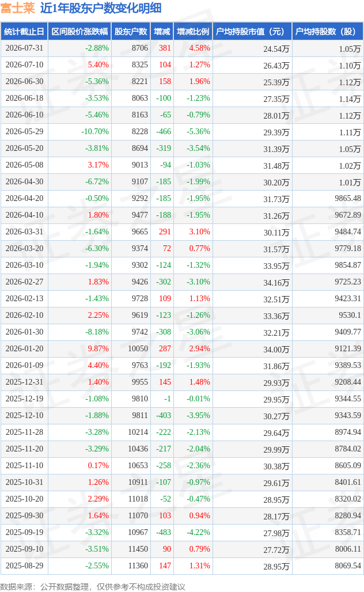The height and width of the screenshot is (592, 364).
Task: Click the 9865.48 average shares cell
Action: pos(348,198)
